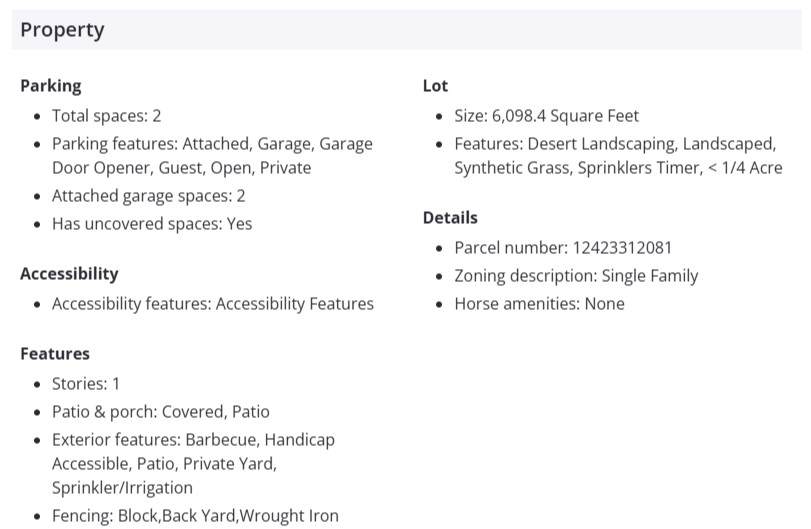811x529 pixels.
Task: Click the Patio & porch line
Action: click(x=160, y=412)
